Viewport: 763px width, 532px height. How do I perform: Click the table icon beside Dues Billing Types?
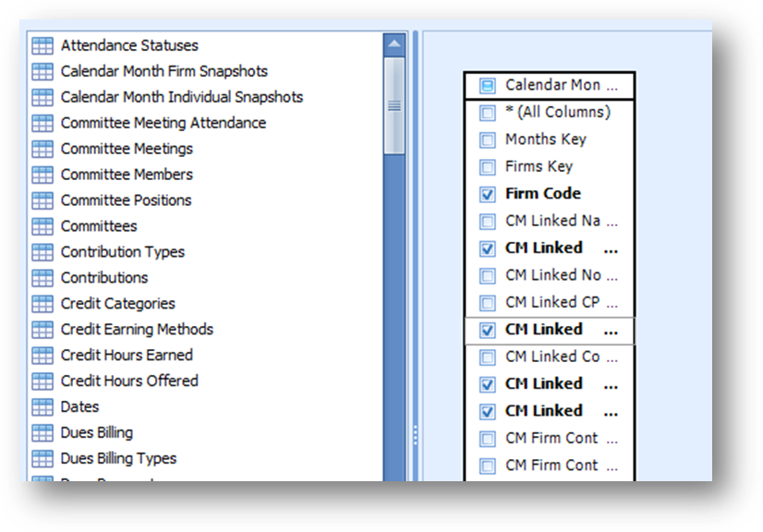pos(42,458)
